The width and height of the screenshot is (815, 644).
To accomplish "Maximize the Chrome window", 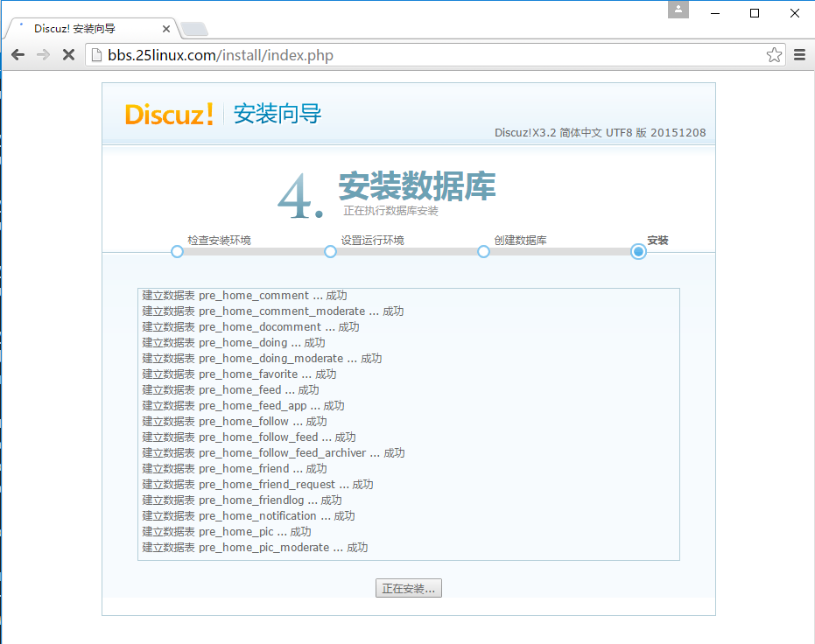I will 755,13.
